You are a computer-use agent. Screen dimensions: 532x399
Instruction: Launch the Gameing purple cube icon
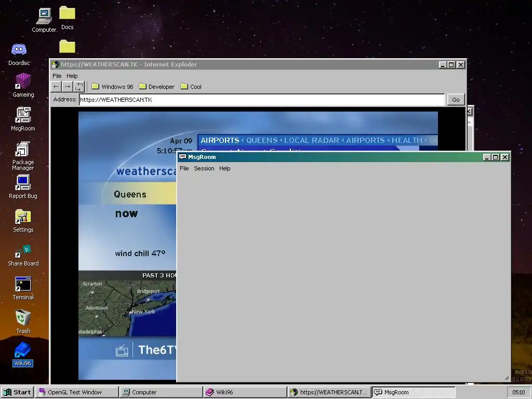coord(23,86)
